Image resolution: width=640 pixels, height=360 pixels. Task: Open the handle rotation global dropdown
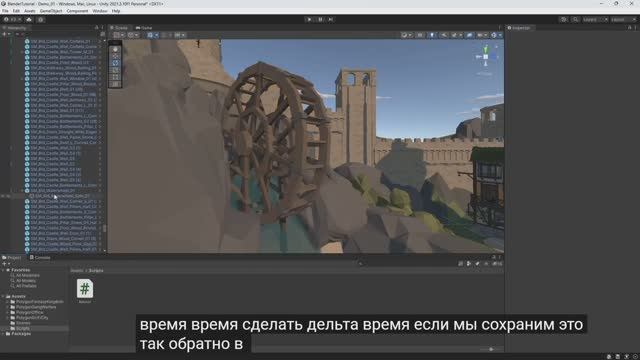[133, 35]
